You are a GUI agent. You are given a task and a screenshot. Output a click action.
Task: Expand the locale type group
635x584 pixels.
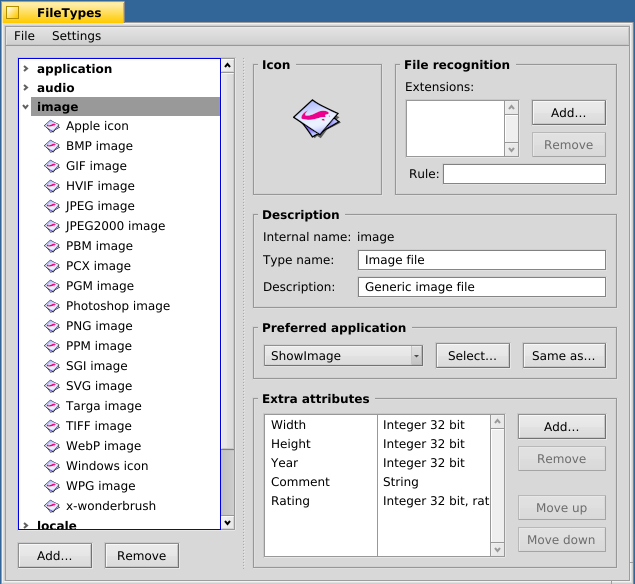tap(26, 525)
